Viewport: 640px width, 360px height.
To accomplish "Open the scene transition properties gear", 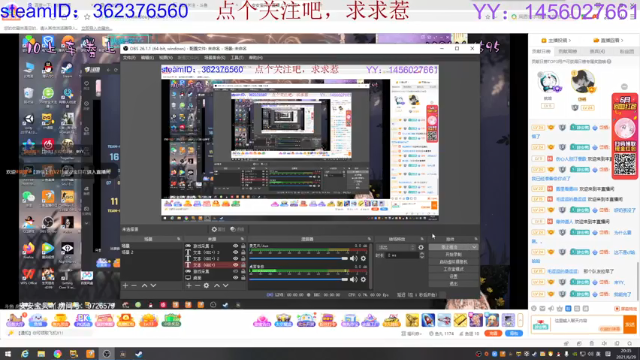I will (x=421, y=247).
